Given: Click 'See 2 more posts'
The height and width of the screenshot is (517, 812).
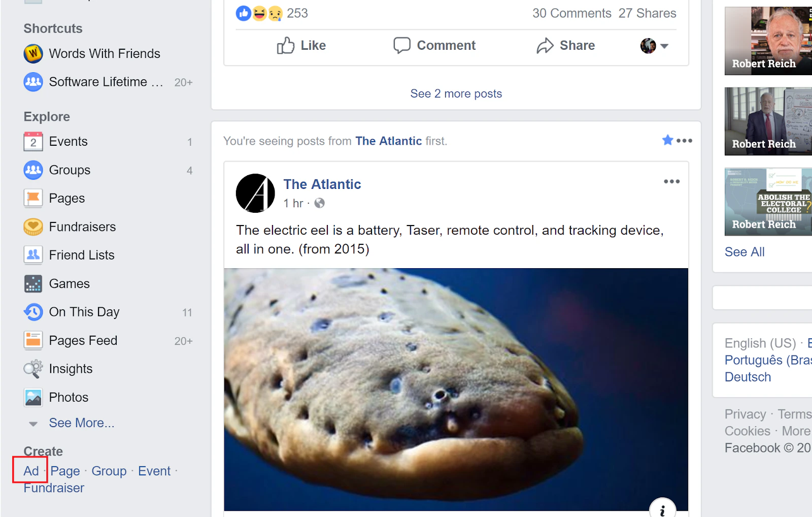Looking at the screenshot, I should [x=456, y=93].
